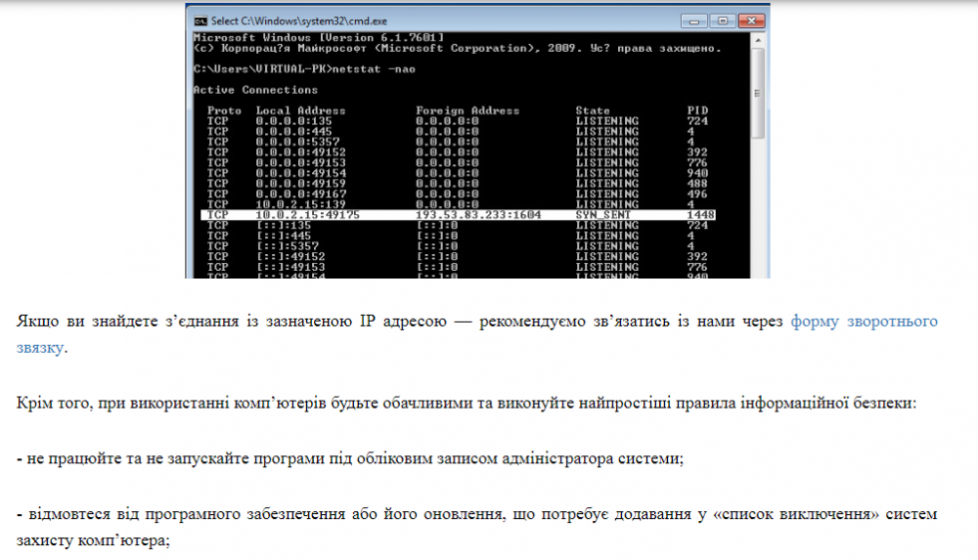Click local address '[::]:49153'
Image resolution: width=978 pixels, height=560 pixels.
290,267
